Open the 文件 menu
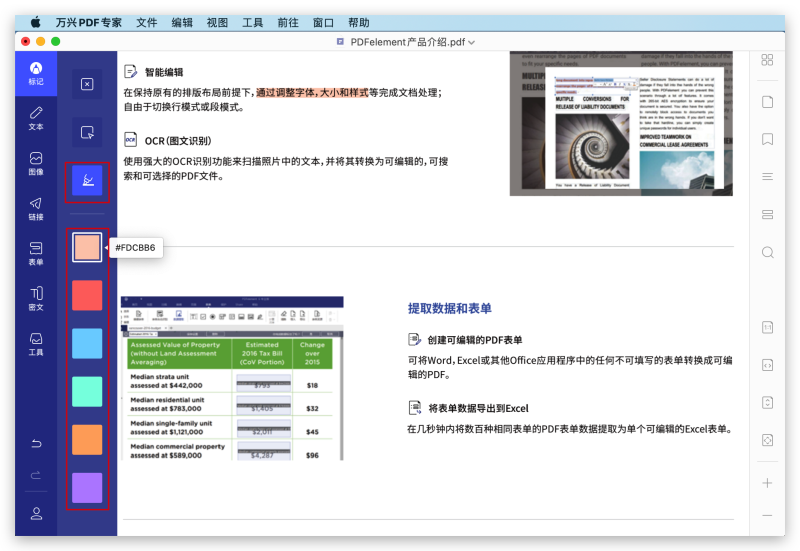The height and width of the screenshot is (551, 800). (146, 22)
